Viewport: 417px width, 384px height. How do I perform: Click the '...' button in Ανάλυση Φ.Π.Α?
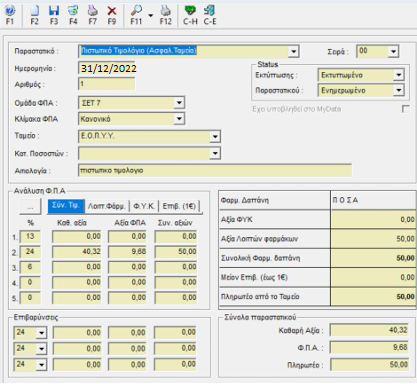(x=30, y=207)
